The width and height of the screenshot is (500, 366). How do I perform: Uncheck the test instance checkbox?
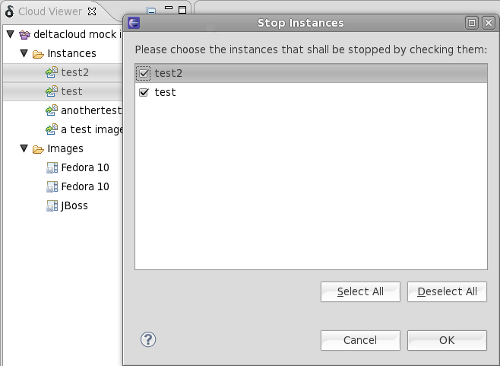(x=144, y=92)
